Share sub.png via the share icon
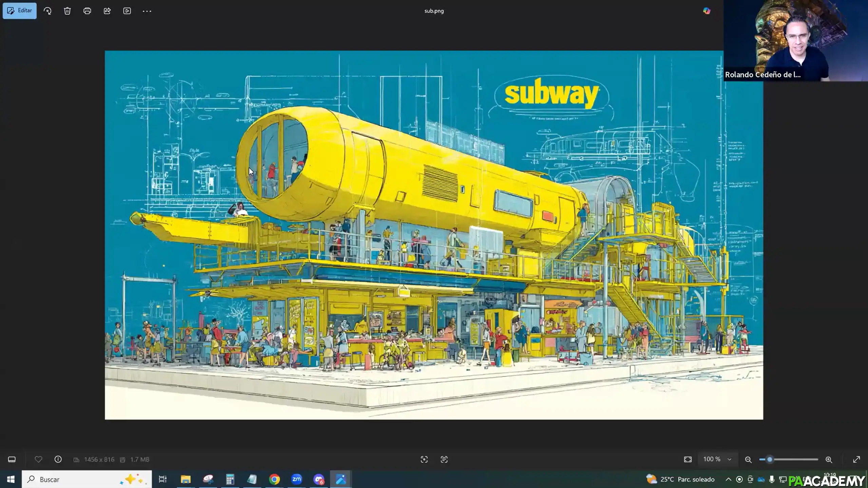This screenshot has height=488, width=868. pyautogui.click(x=107, y=11)
